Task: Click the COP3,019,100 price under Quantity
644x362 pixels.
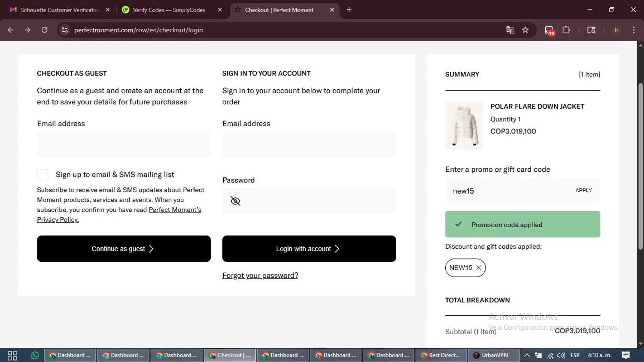Action: tap(513, 131)
